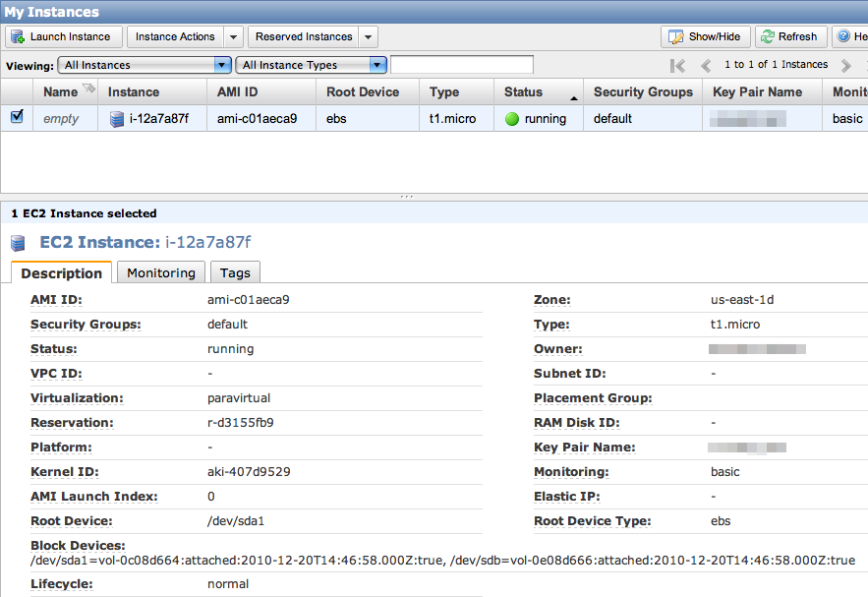868x597 pixels.
Task: Click the Block Devices volume text
Action: pos(443,561)
